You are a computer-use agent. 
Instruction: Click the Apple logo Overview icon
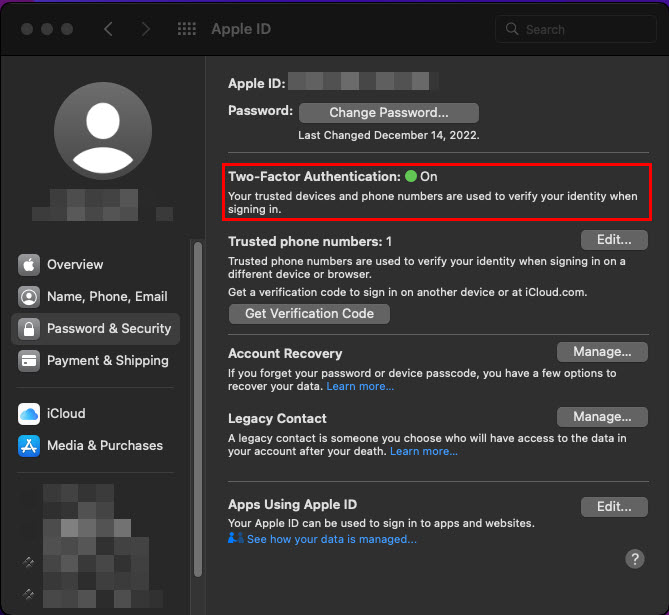coord(29,265)
